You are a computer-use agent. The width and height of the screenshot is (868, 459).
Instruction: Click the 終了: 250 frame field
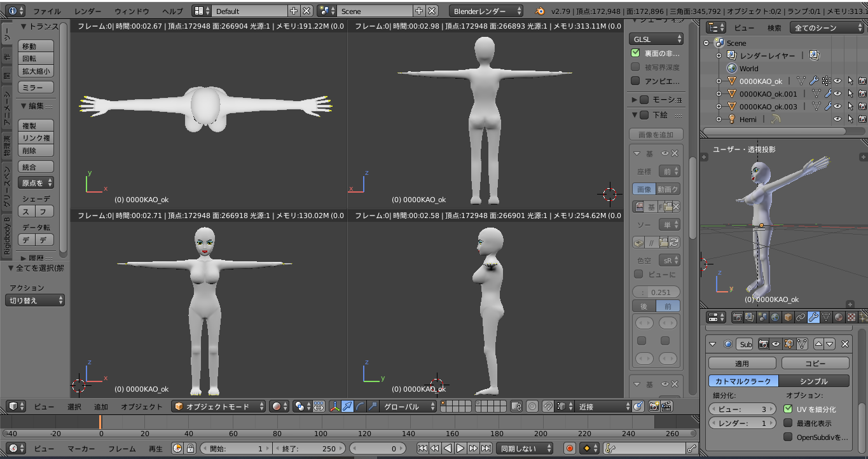[x=310, y=449]
